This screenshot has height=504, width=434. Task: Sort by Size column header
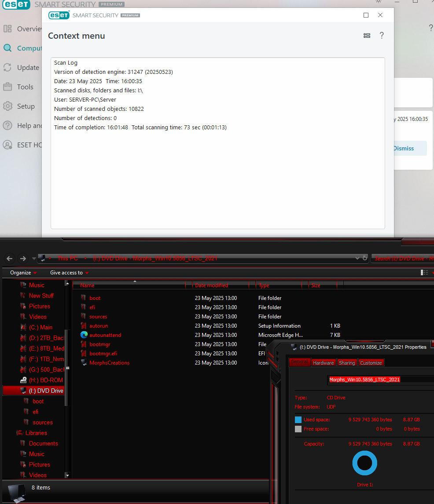click(x=323, y=285)
